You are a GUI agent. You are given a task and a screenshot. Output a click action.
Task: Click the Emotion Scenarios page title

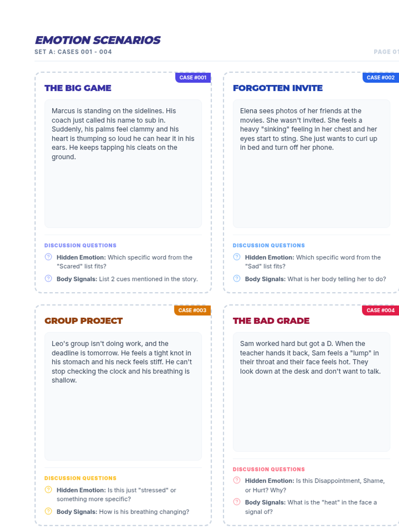pos(98,40)
